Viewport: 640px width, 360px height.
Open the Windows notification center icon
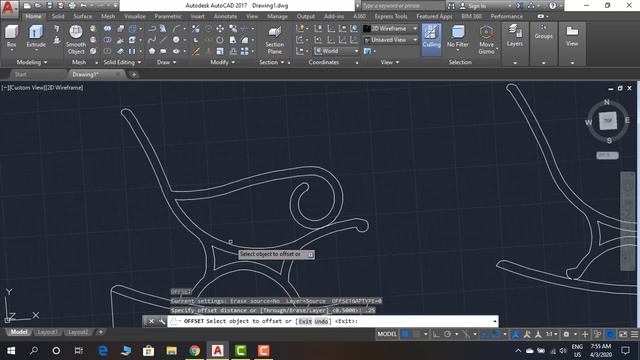[x=625, y=351]
